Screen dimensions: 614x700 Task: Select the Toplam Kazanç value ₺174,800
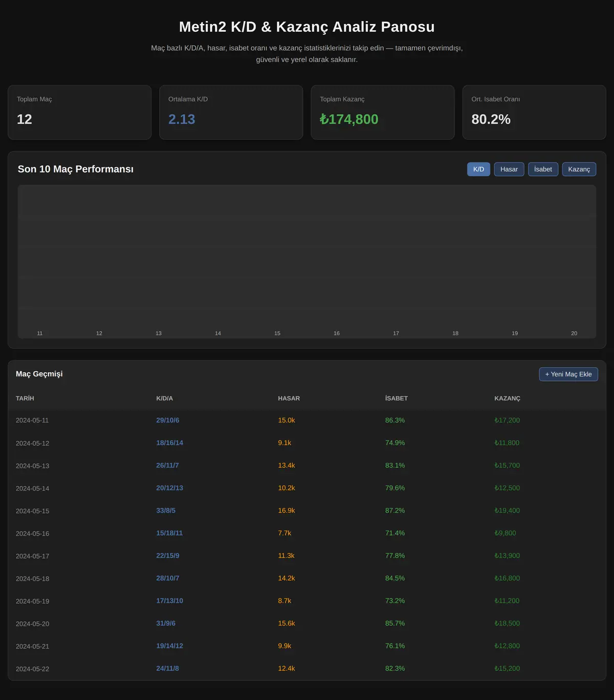point(349,119)
